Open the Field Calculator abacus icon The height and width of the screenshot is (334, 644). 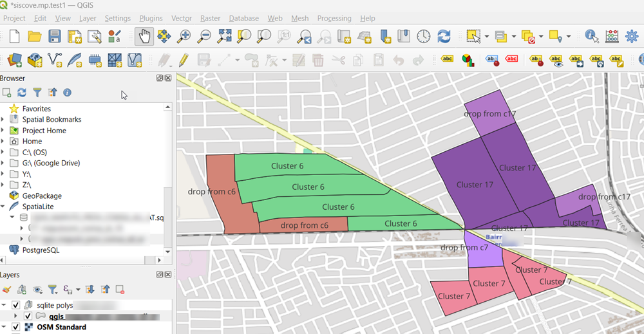pos(612,37)
